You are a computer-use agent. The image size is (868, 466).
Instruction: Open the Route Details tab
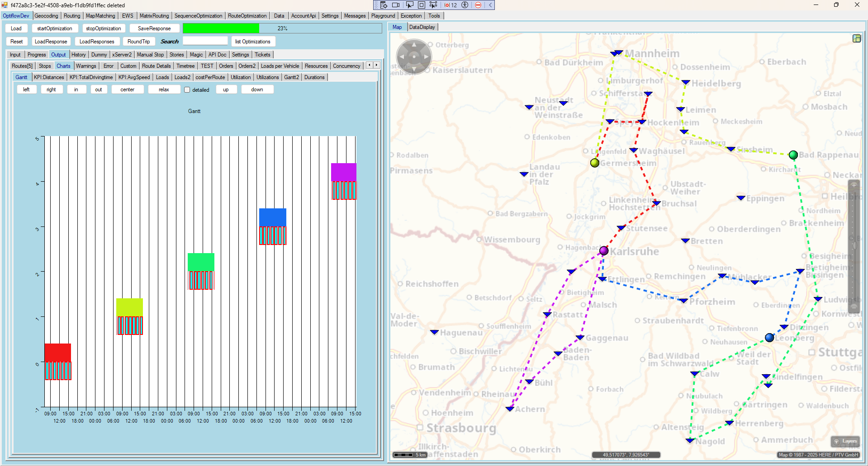click(156, 66)
